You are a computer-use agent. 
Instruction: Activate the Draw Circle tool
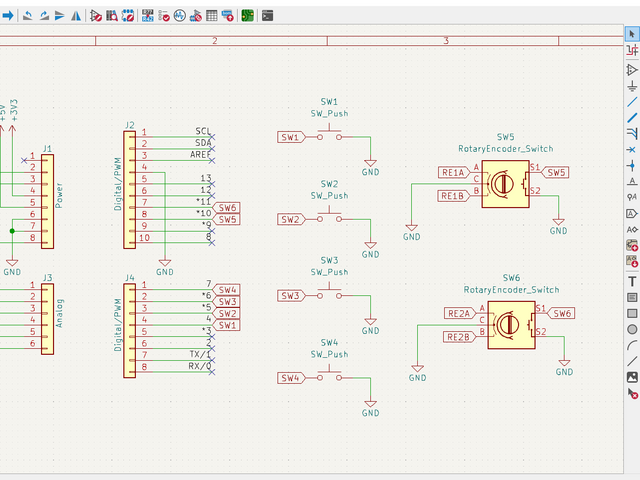(x=632, y=329)
